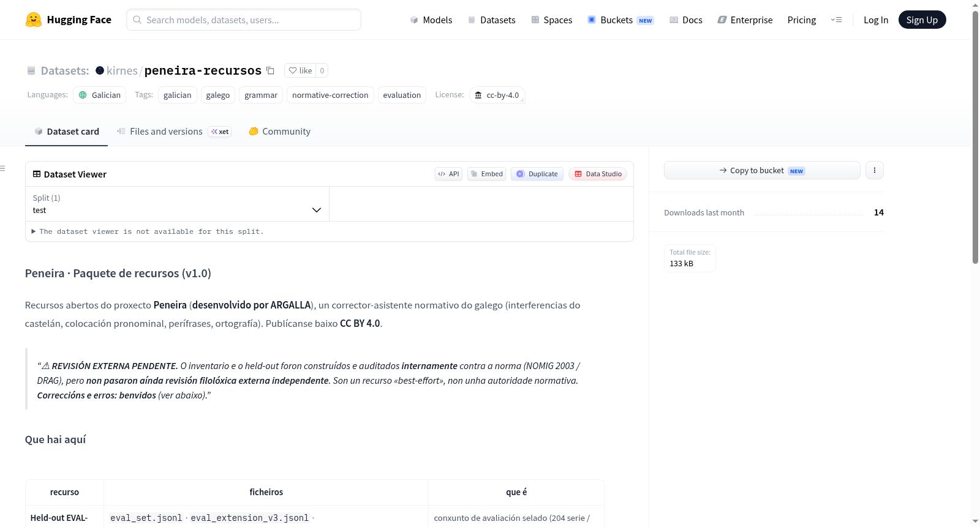Click the kirnes user avatar
This screenshot has width=980, height=527.
tap(100, 70)
